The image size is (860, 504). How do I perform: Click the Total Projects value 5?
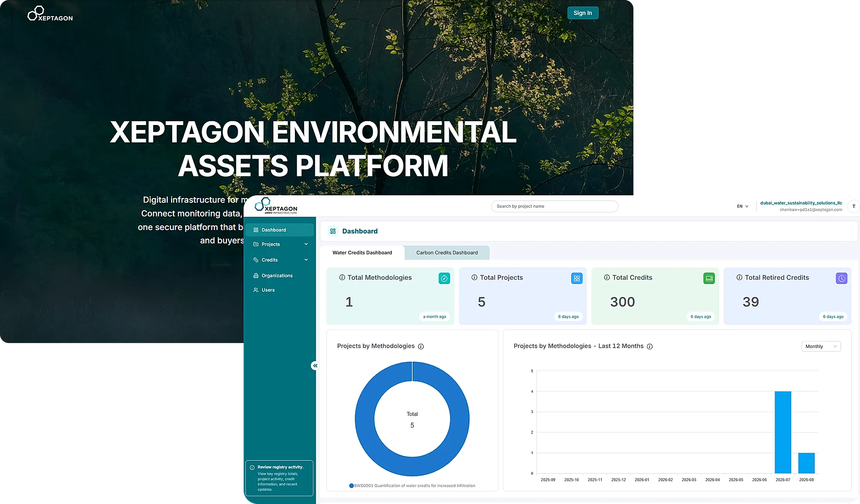481,302
